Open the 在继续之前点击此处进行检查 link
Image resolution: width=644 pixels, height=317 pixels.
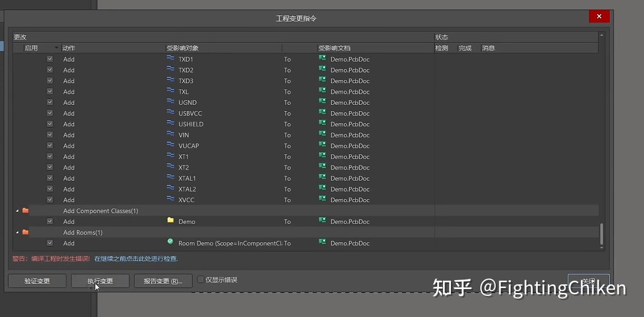(136, 259)
